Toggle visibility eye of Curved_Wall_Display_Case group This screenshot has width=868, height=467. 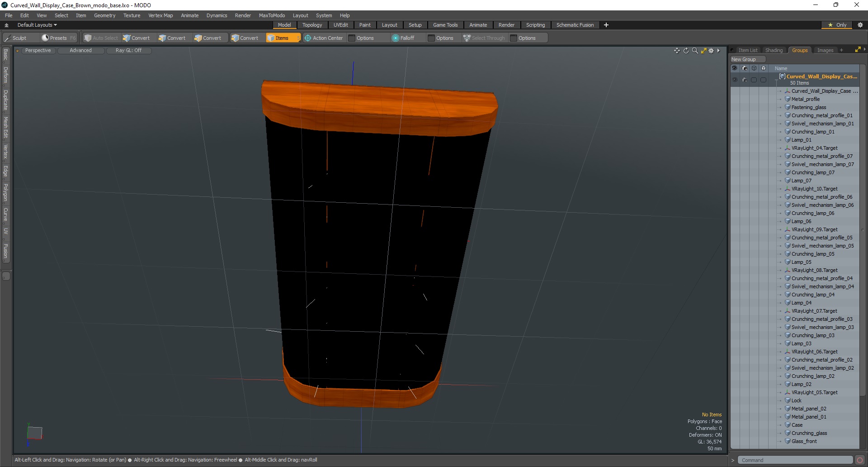(x=734, y=80)
